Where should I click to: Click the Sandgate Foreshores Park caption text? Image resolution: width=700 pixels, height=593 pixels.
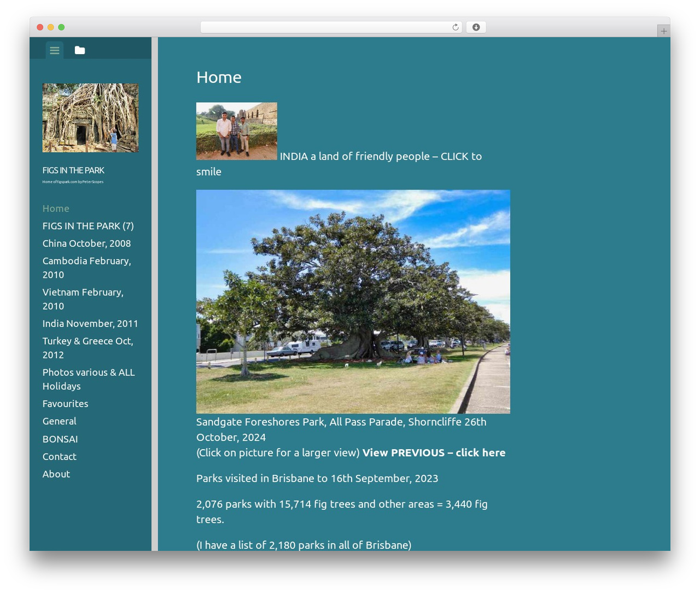pyautogui.click(x=341, y=429)
